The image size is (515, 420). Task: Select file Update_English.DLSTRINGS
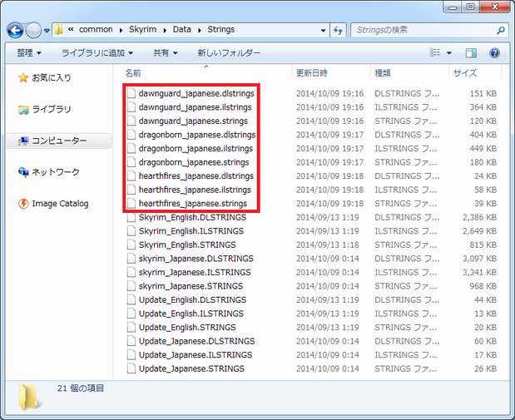(x=192, y=300)
